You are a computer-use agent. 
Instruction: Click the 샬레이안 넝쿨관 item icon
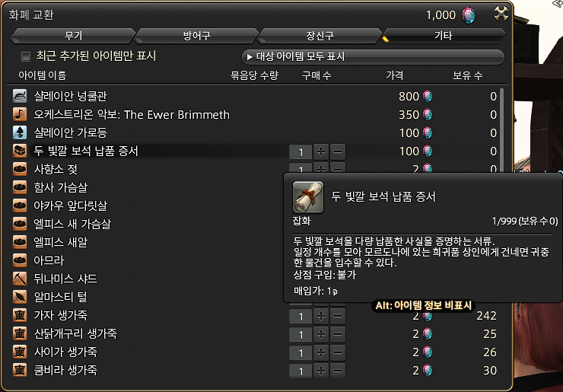[20, 96]
